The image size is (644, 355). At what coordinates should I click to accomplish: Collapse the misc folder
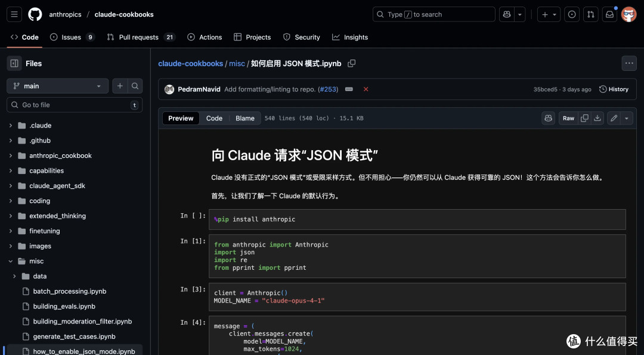(11, 261)
